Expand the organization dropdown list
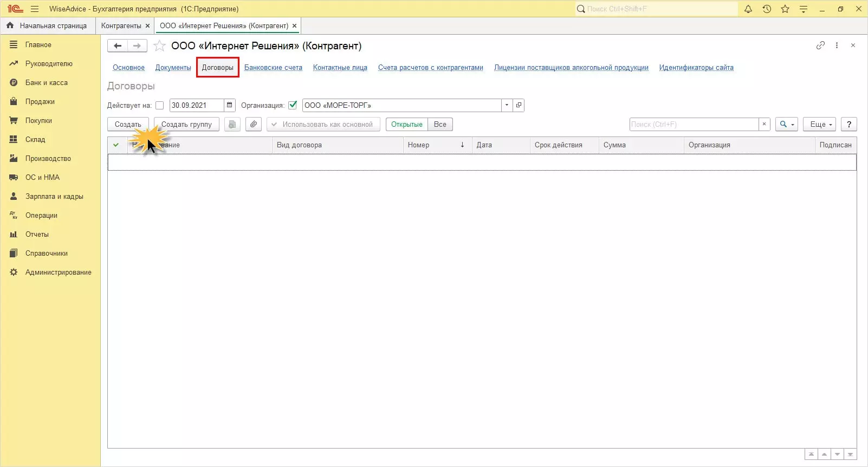This screenshot has height=467, width=868. click(x=507, y=105)
